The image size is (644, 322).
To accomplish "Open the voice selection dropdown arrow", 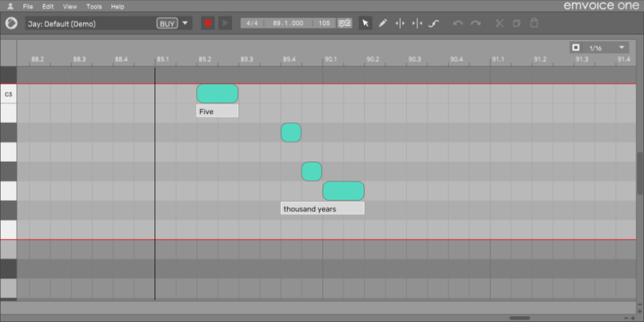I will [185, 23].
